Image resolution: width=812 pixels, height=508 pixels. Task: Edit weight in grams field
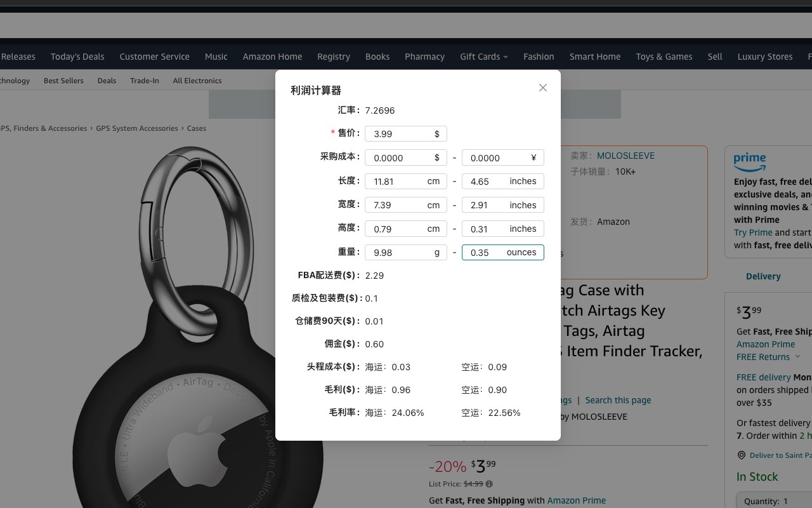click(x=406, y=252)
